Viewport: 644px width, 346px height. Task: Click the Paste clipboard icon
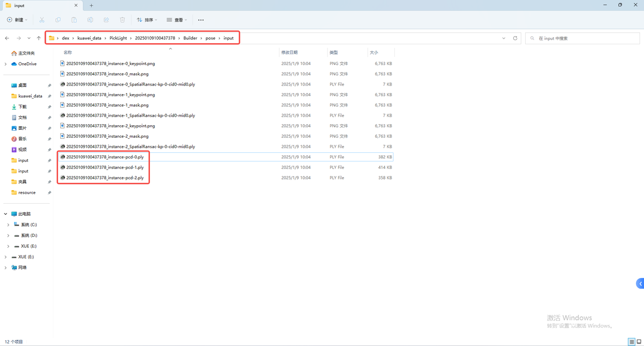(74, 20)
